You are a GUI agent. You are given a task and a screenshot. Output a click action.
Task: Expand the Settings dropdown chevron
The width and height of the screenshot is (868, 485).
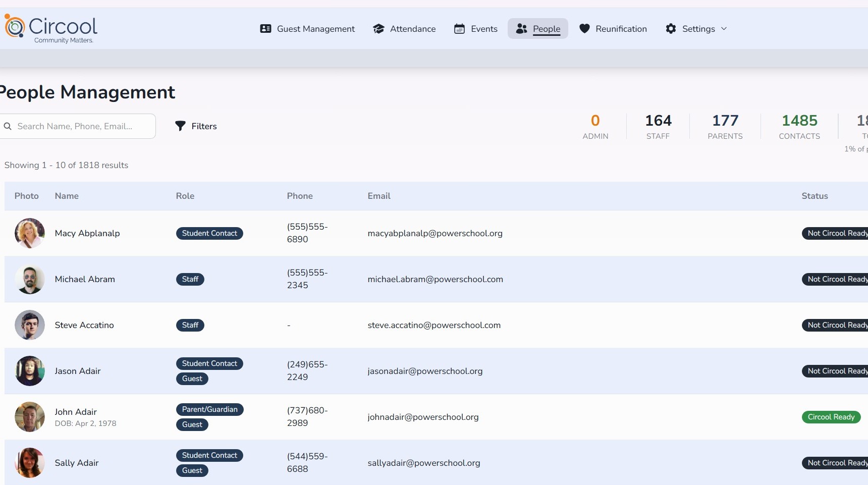click(724, 29)
